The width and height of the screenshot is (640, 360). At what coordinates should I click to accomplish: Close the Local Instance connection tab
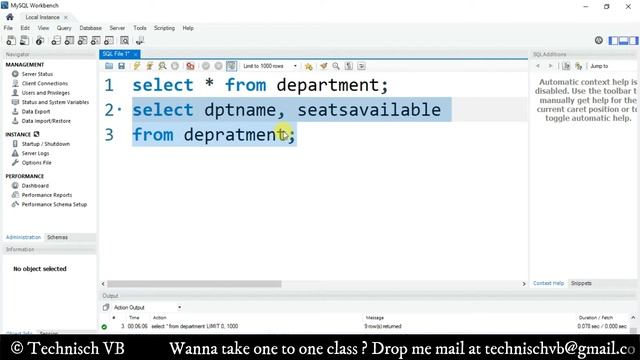(66, 17)
